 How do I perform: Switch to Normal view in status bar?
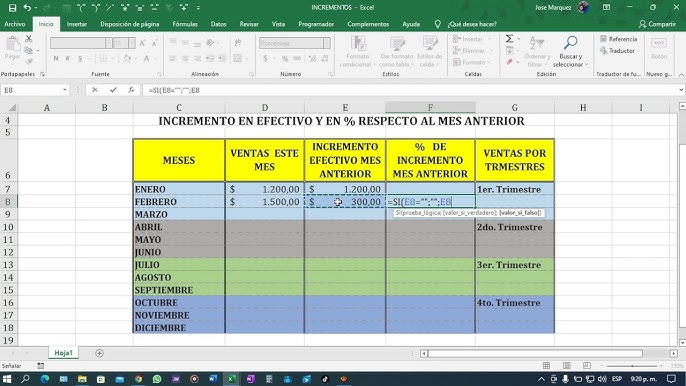tap(546, 365)
